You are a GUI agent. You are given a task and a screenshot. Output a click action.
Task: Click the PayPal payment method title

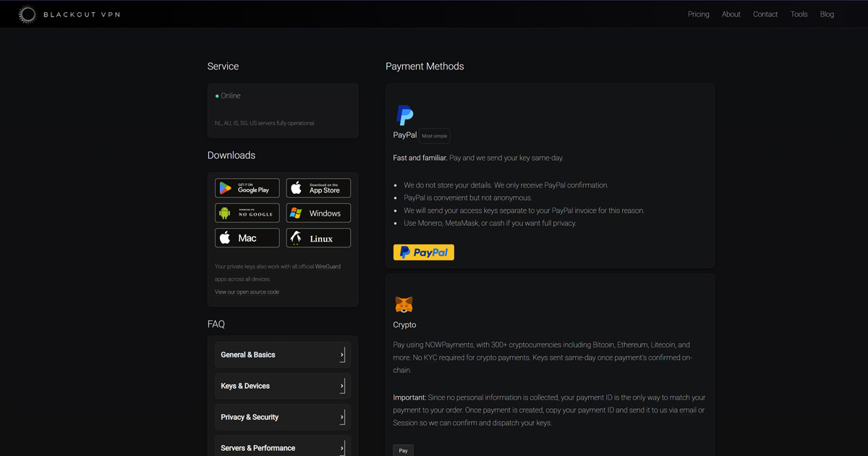[405, 135]
